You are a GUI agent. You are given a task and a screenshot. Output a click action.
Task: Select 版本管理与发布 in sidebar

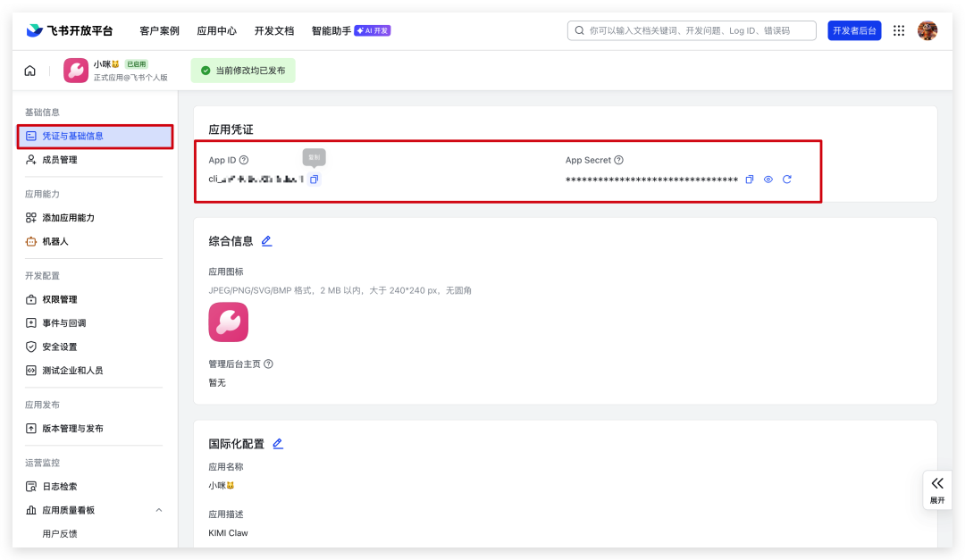pyautogui.click(x=71, y=429)
